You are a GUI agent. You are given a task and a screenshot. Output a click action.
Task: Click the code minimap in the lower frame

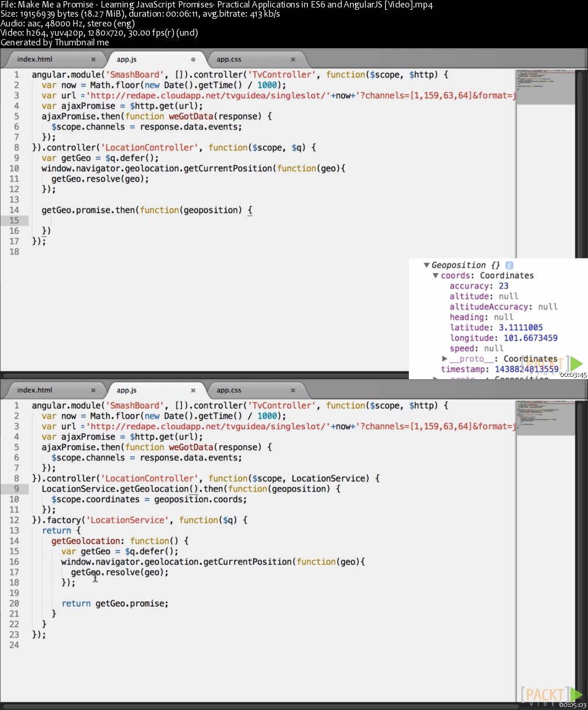(x=545, y=418)
